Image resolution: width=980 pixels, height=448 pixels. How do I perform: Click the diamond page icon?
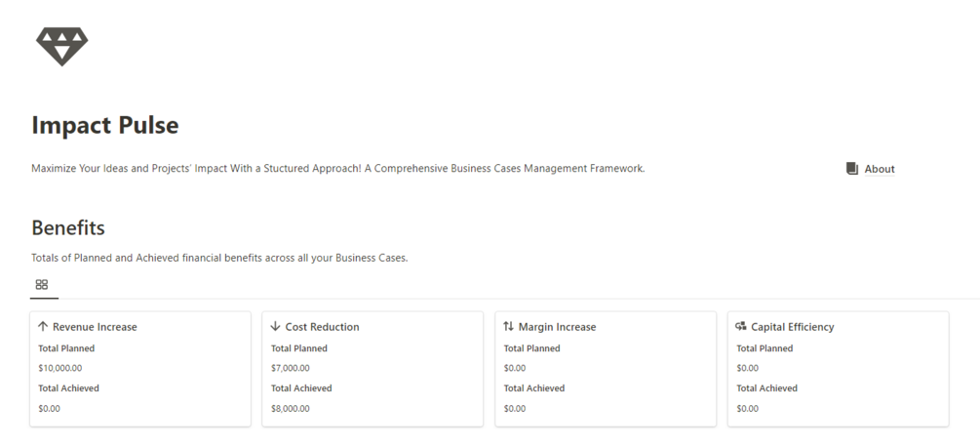tap(61, 45)
